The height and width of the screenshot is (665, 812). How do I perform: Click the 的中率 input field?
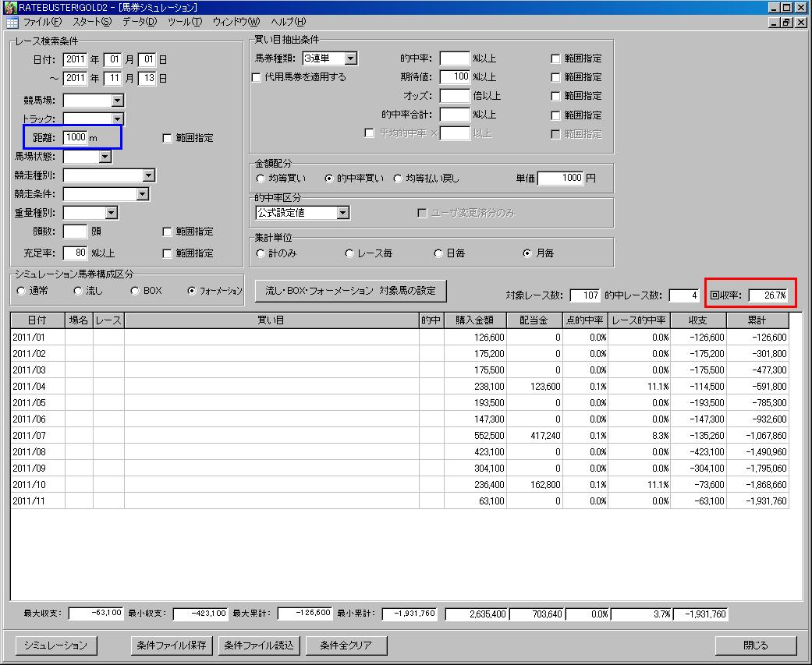click(x=455, y=58)
